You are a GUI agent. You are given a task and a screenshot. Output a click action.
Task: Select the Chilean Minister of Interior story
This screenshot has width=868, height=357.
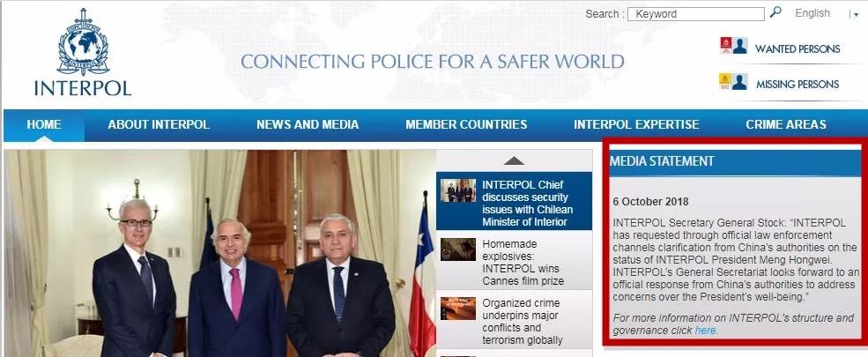[514, 203]
